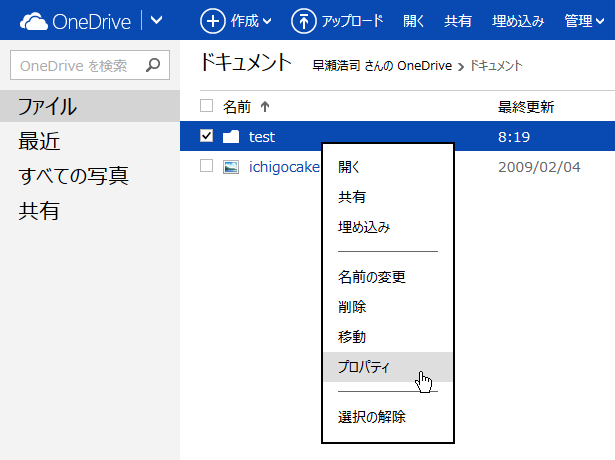Click 開く in the top toolbar

(413, 21)
